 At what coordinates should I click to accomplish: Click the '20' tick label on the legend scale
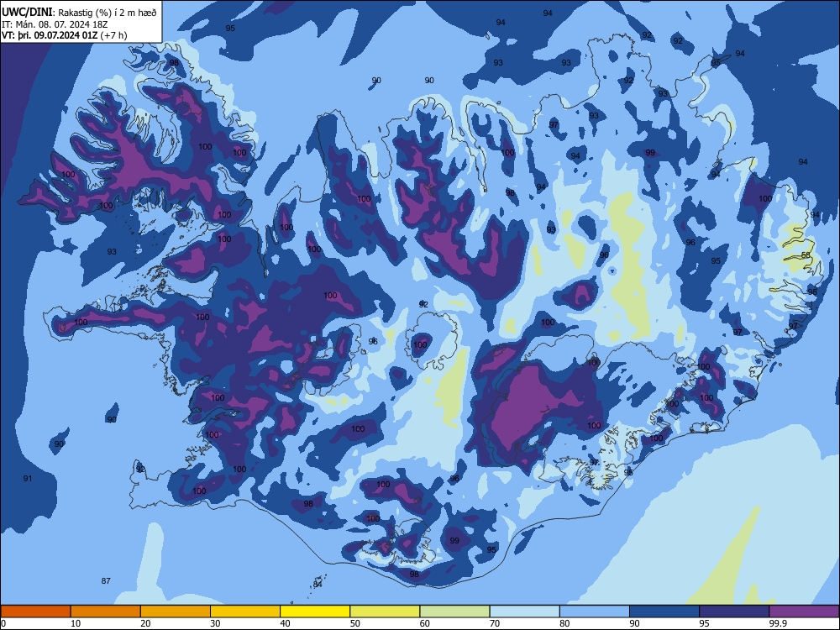[145, 623]
